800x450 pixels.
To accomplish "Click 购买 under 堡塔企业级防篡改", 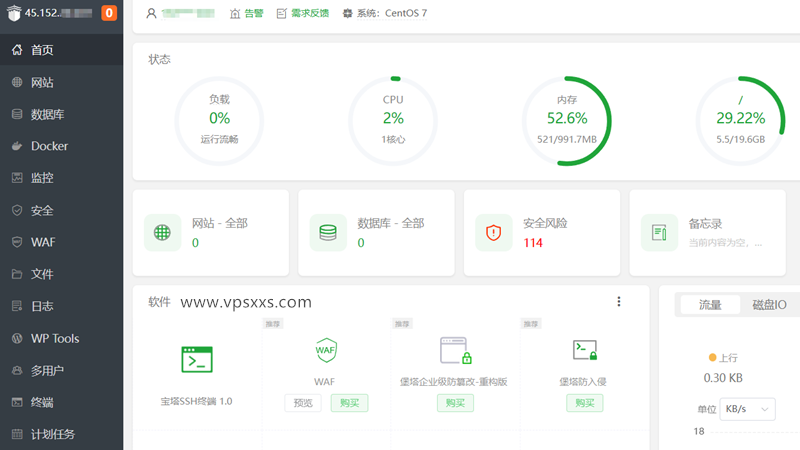I will 455,403.
